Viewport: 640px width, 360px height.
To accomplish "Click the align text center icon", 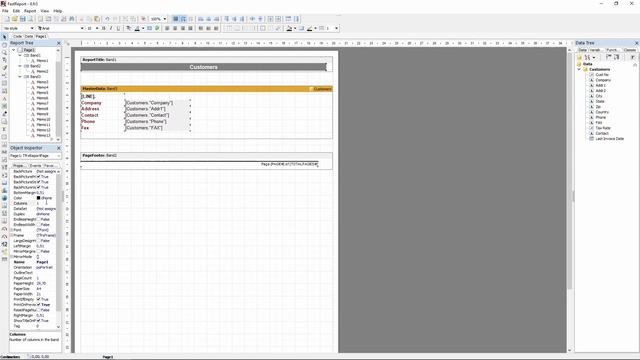I will point(175,28).
